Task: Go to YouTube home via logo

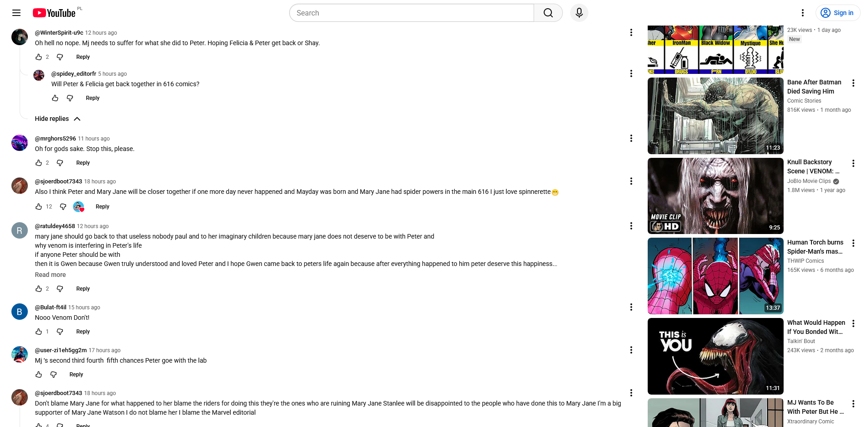Action: [x=54, y=13]
